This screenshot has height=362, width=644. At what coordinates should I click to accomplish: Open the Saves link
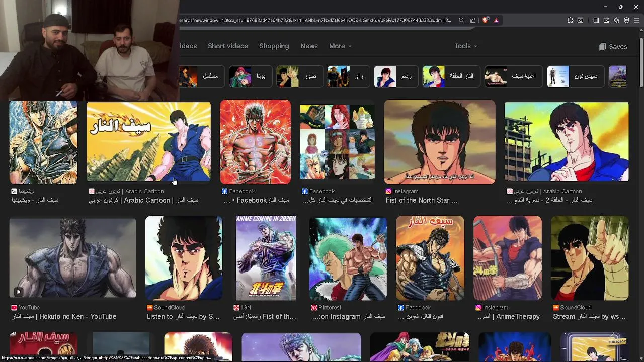pos(613,47)
